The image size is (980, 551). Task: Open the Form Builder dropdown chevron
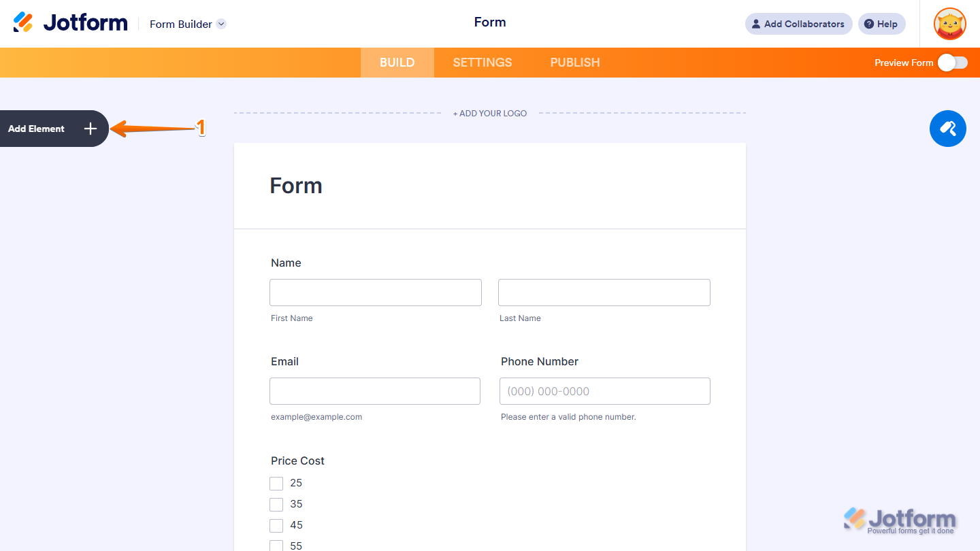point(220,23)
